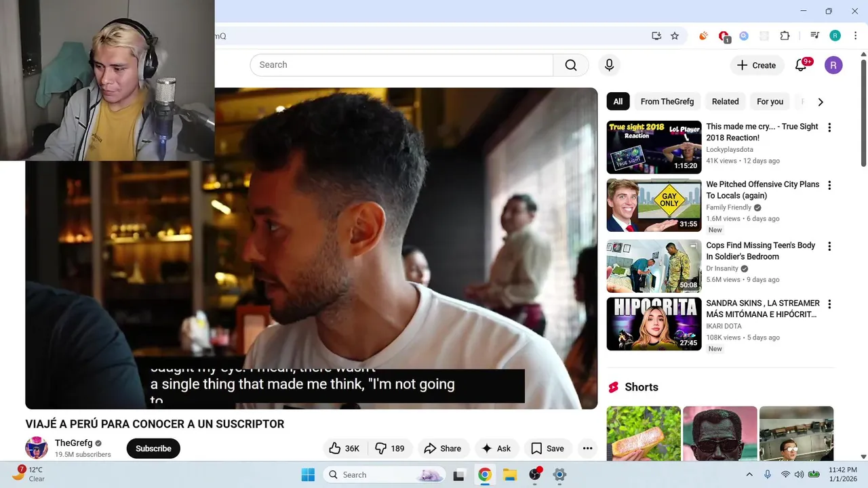Viewport: 868px width, 488px height.
Task: Click the blue magnifier extension icon
Action: point(744,36)
